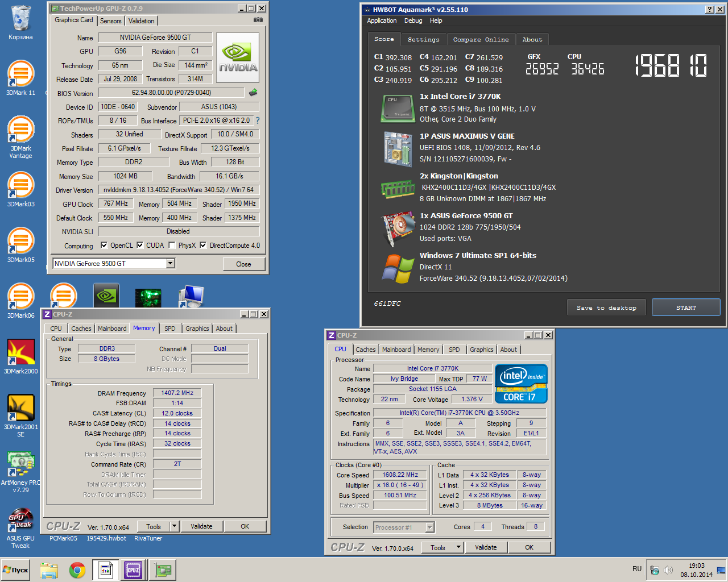Launch the 3DMark Vantage desktop shortcut
The image size is (728, 582).
pyautogui.click(x=20, y=137)
